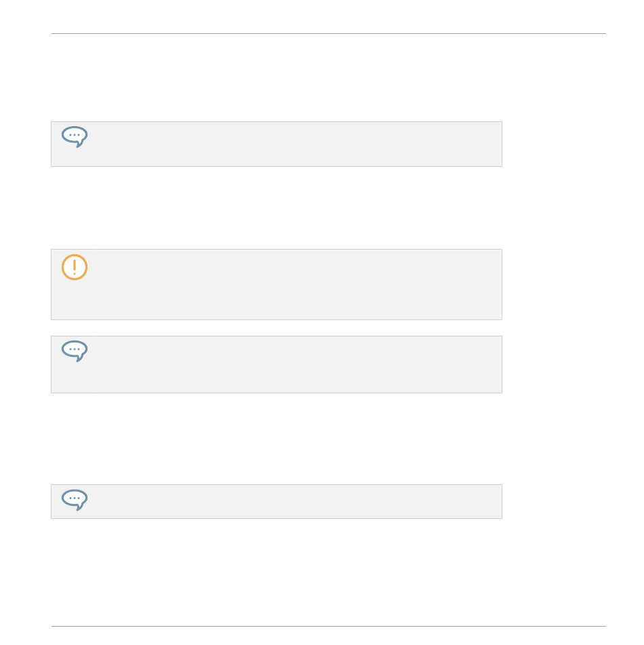644x645 pixels.
Task: Select the speech bubble icon directly below the warning box
Action: 75,351
